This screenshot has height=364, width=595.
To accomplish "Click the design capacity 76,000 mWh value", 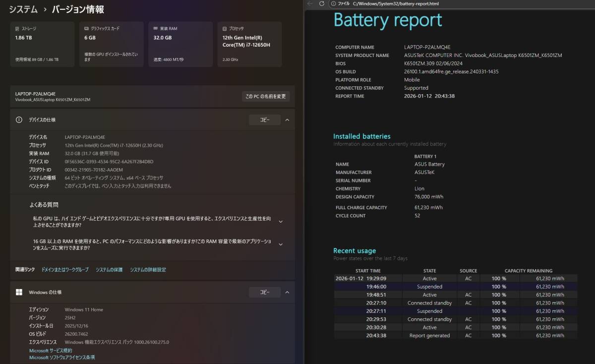I will point(429,197).
